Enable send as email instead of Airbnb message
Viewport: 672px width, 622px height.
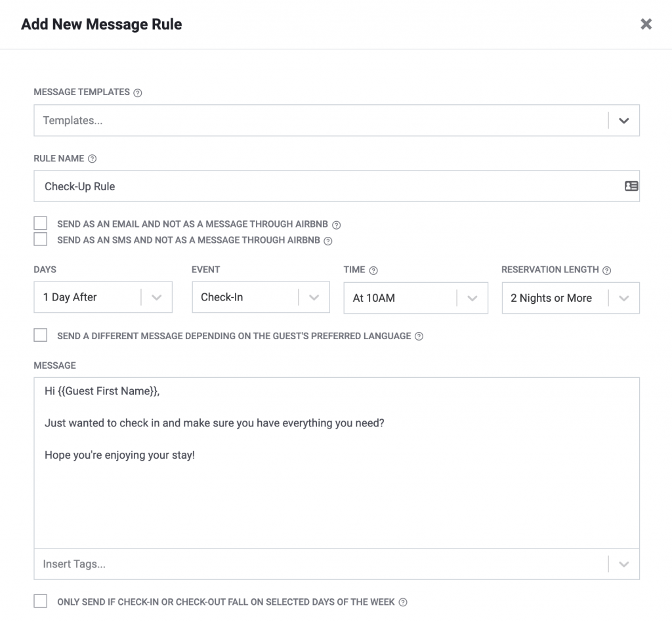point(40,222)
